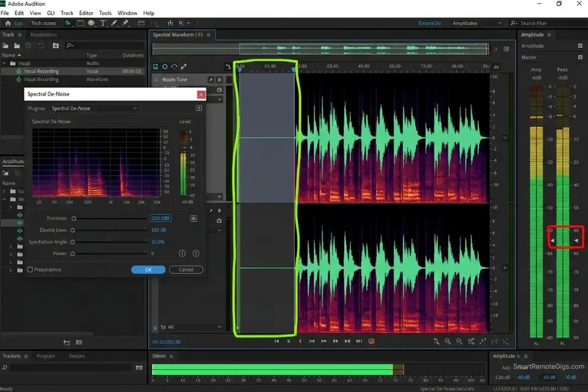Click the 220.0dB input field

coord(160,218)
